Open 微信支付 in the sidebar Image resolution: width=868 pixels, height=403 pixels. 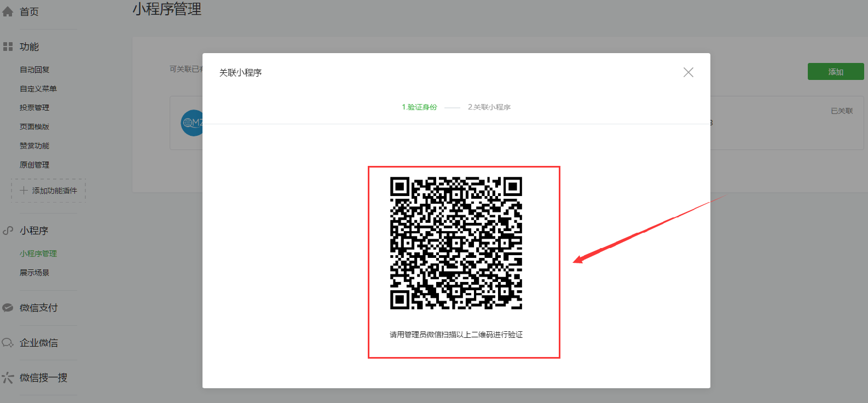pyautogui.click(x=38, y=308)
